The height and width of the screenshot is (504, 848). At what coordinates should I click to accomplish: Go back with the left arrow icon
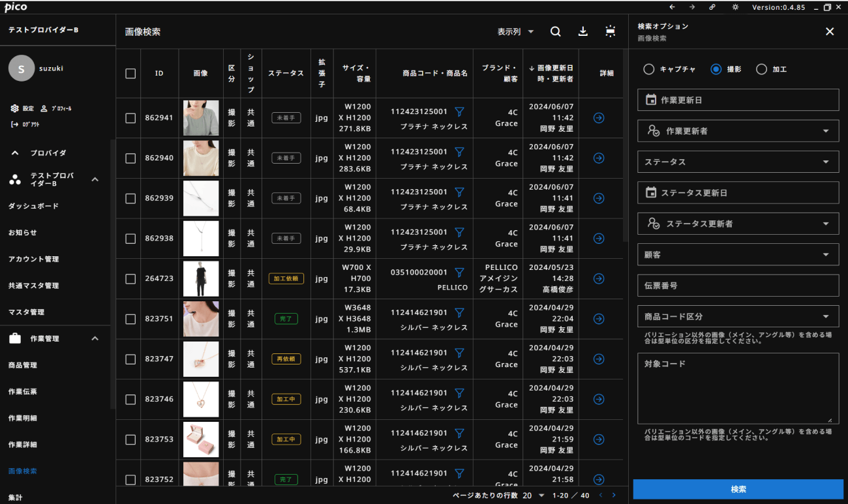pos(672,7)
